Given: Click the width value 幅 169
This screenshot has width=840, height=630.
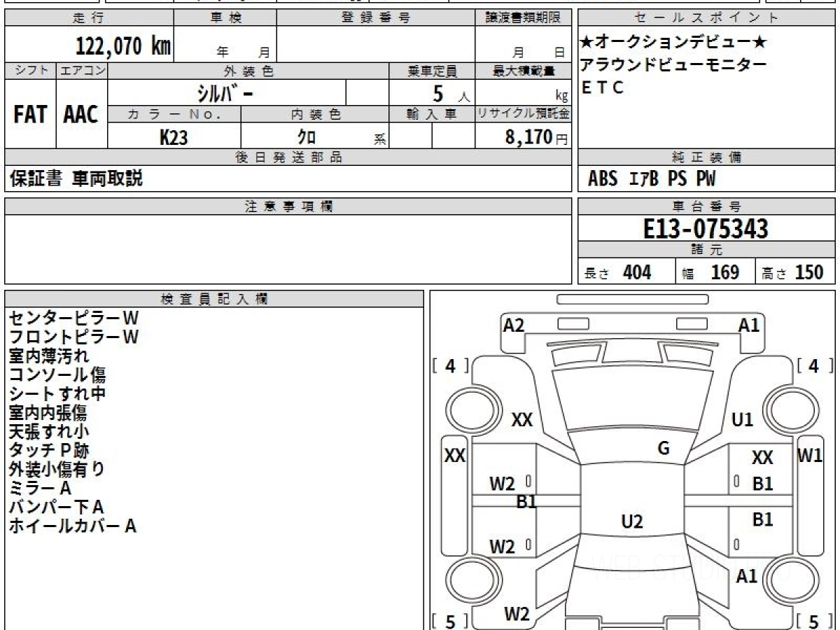Looking at the screenshot, I should point(711,272).
